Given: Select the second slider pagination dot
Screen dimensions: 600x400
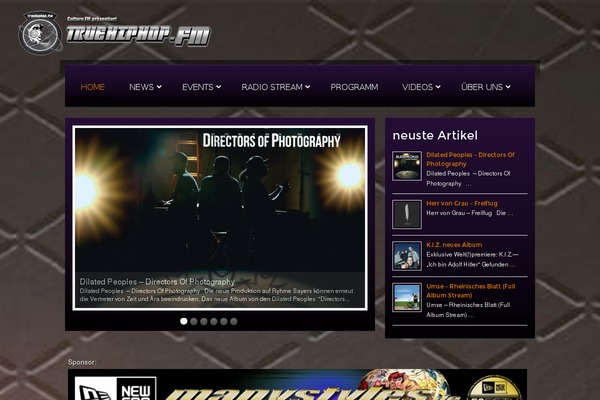Looking at the screenshot, I should click(194, 321).
